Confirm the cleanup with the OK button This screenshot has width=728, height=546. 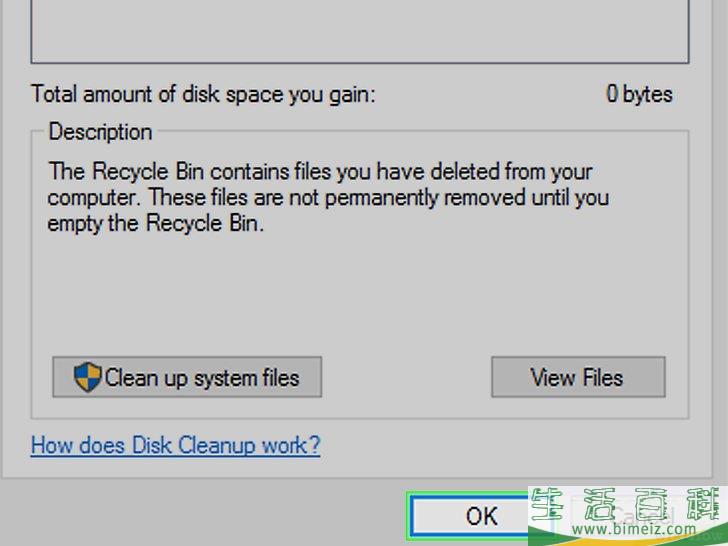pos(469,516)
